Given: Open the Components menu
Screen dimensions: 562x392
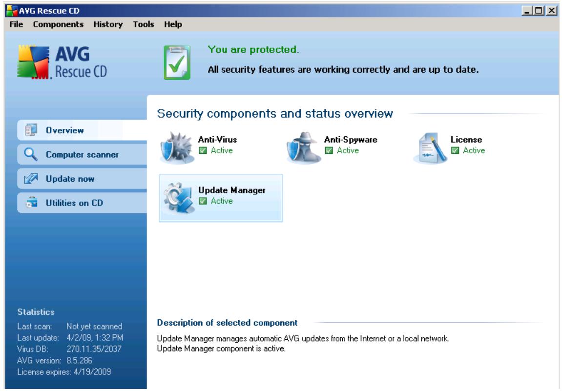Looking at the screenshot, I should pyautogui.click(x=58, y=24).
